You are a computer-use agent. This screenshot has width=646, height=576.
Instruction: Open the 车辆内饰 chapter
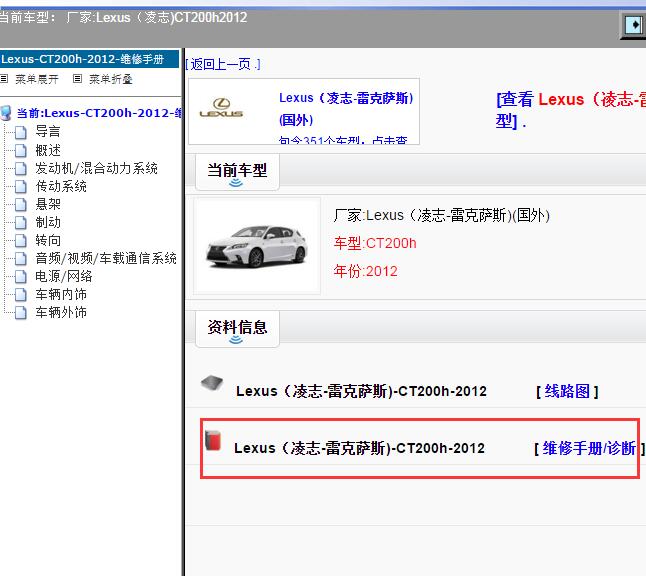coord(61,294)
